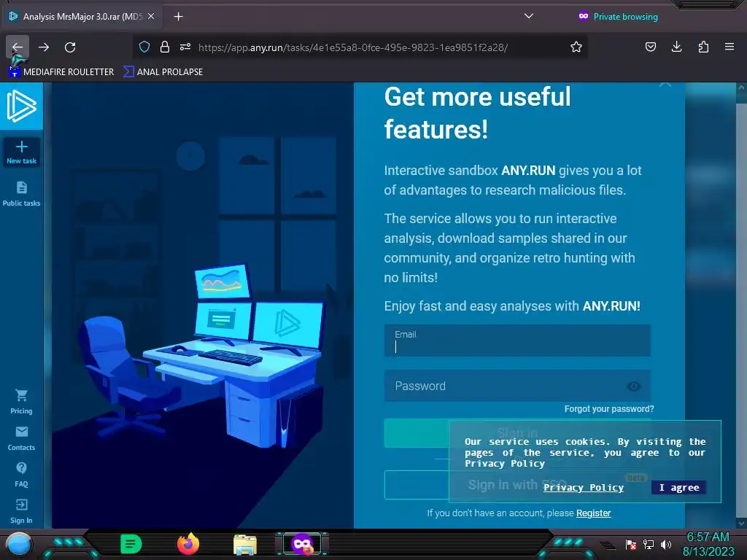This screenshot has width=747, height=560.
Task: Reload the current page
Action: [70, 47]
